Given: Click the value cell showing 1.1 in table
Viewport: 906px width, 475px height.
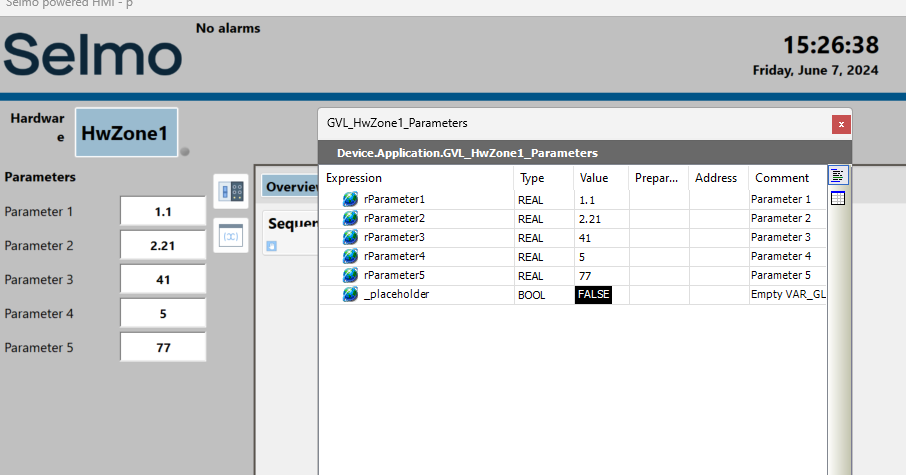Looking at the screenshot, I should click(x=601, y=199).
